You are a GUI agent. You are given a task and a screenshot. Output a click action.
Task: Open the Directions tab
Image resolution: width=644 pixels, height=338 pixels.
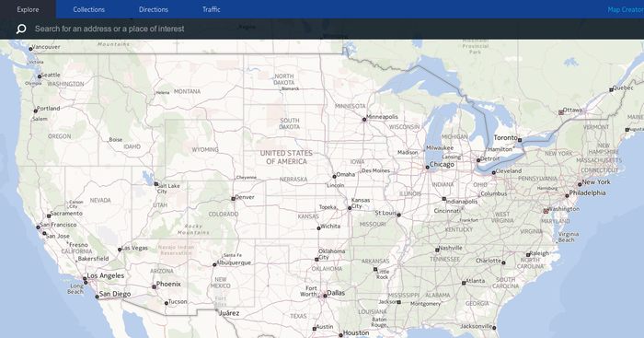[154, 9]
